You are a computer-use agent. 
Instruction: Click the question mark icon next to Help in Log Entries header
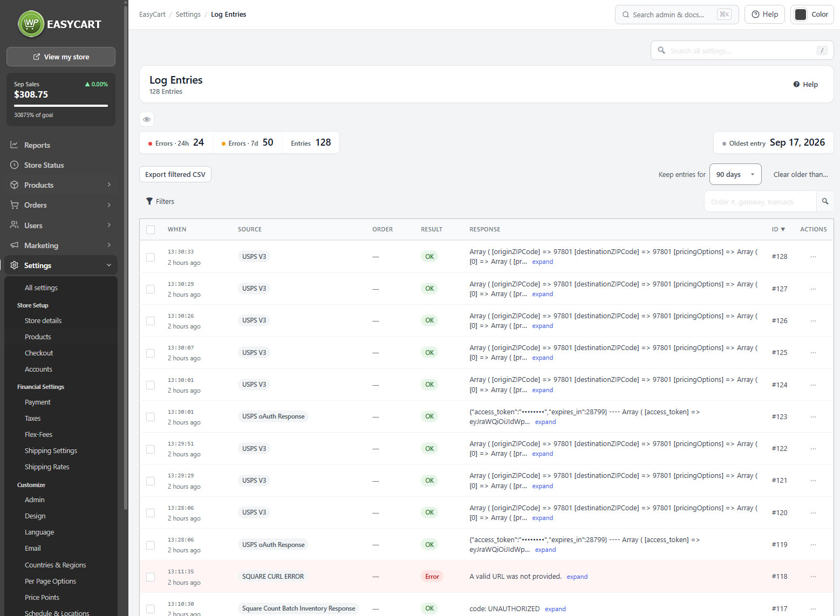(796, 84)
